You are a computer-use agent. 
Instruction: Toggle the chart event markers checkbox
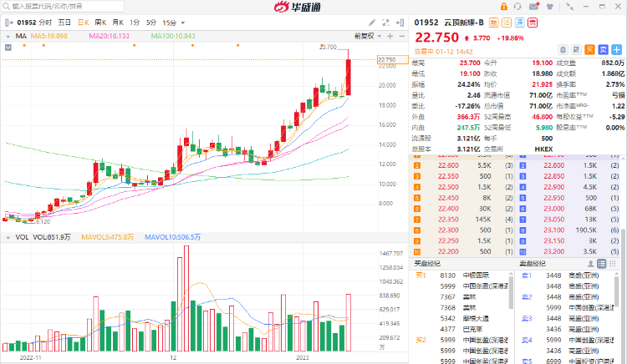point(8,48)
